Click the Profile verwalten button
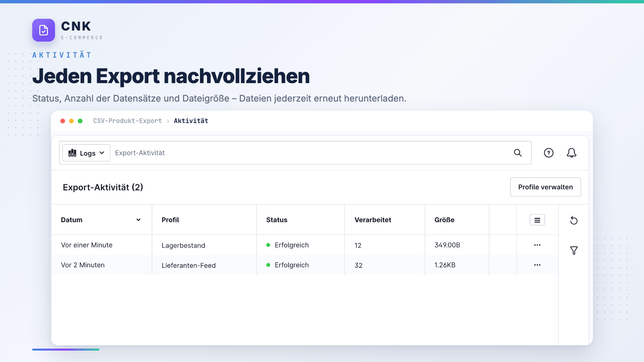The height and width of the screenshot is (362, 644). tap(545, 187)
